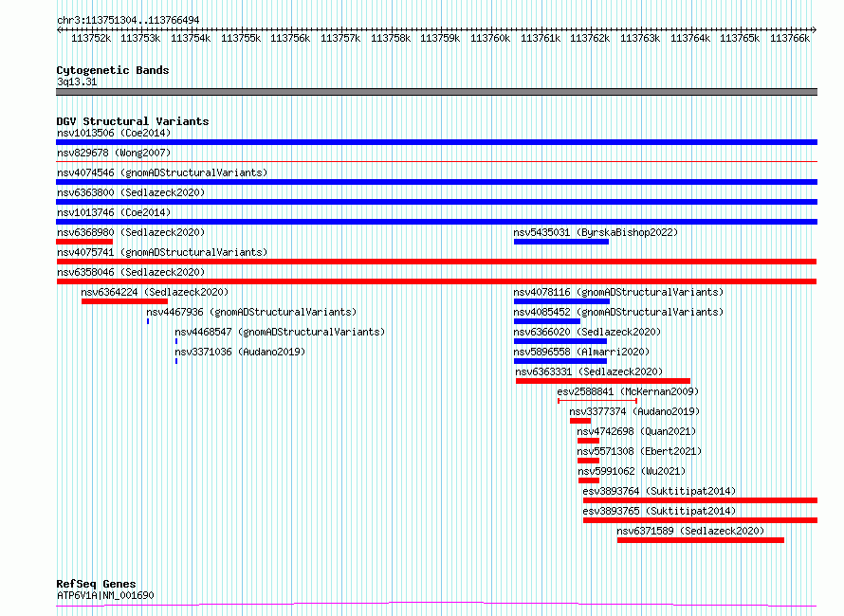Click the nsv5435031 blue variant bar

pos(561,242)
